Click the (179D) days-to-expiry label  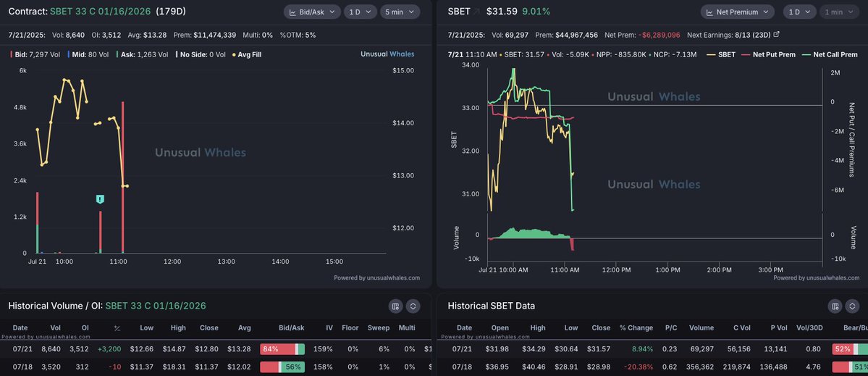pos(171,11)
